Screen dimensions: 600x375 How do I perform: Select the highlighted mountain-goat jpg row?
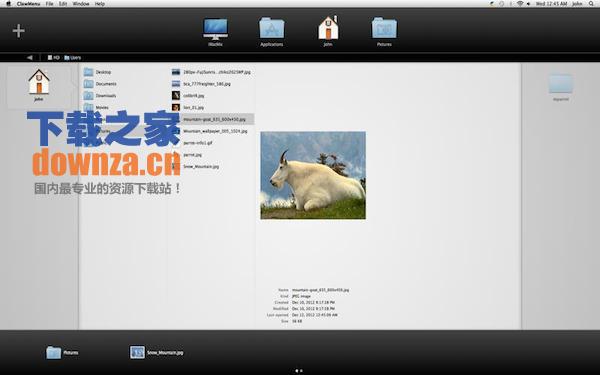[x=214, y=119]
